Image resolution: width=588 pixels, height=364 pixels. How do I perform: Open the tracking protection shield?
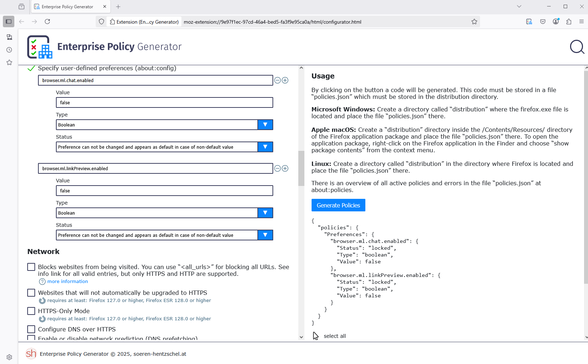101,22
